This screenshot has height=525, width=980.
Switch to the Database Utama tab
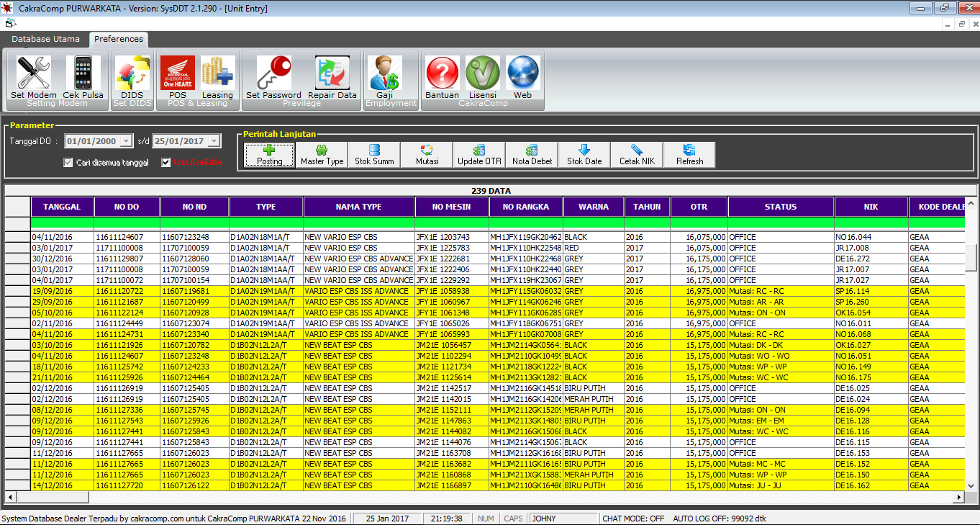point(45,39)
